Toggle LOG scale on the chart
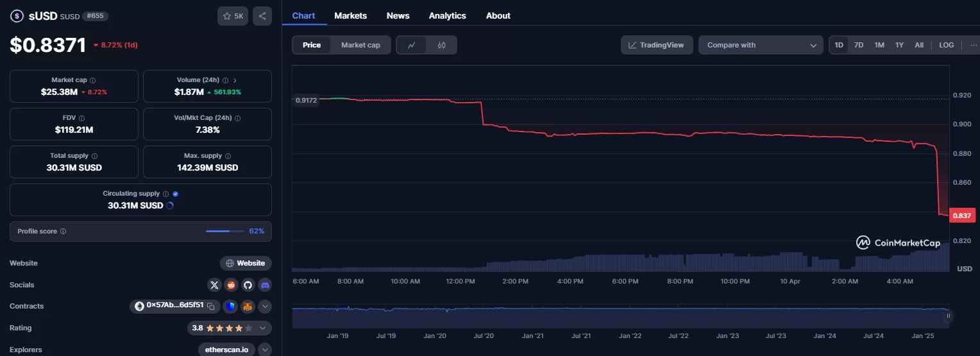Image resolution: width=980 pixels, height=356 pixels. coord(946,45)
